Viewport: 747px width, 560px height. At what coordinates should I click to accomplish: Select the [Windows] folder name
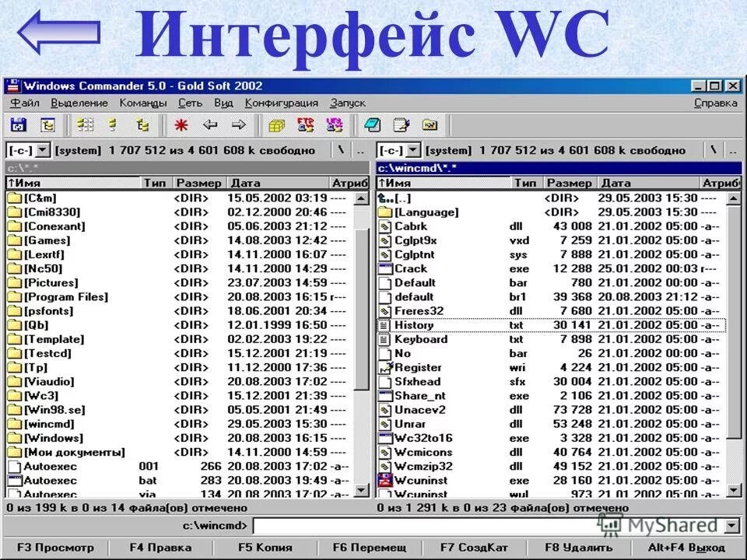tap(54, 438)
